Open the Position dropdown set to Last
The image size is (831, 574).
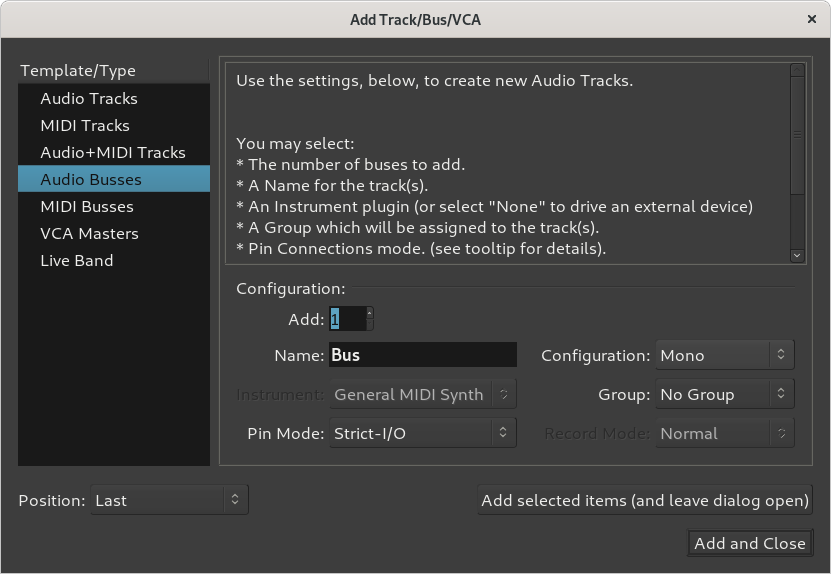(168, 501)
